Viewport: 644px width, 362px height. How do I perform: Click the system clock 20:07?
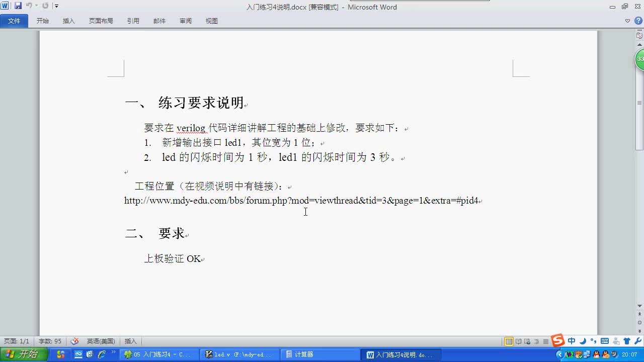tap(629, 354)
